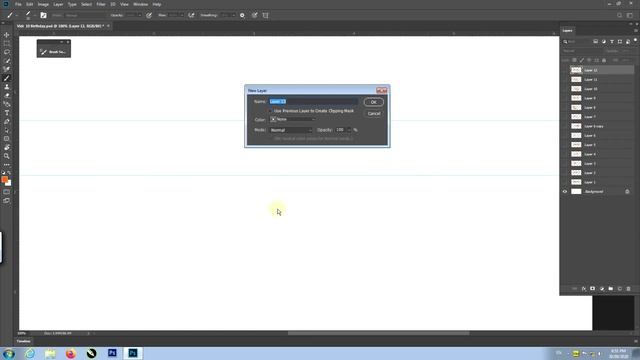
Task: Click OK in the New Layer dialog
Action: tap(373, 102)
